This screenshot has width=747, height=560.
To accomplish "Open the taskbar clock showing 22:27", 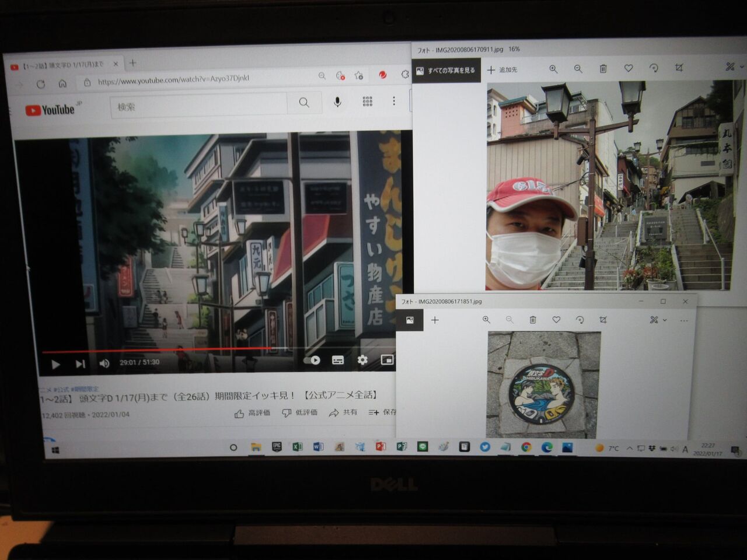I will pyautogui.click(x=708, y=449).
